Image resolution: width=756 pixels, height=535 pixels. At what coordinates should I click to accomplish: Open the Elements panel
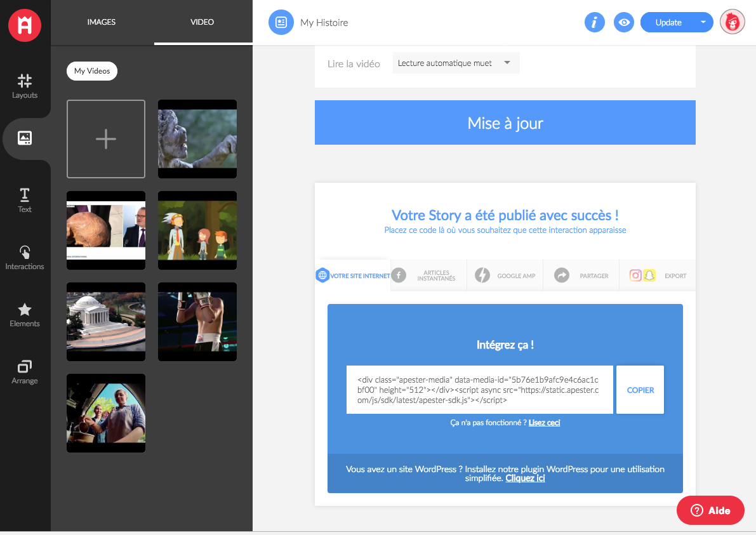coord(25,315)
